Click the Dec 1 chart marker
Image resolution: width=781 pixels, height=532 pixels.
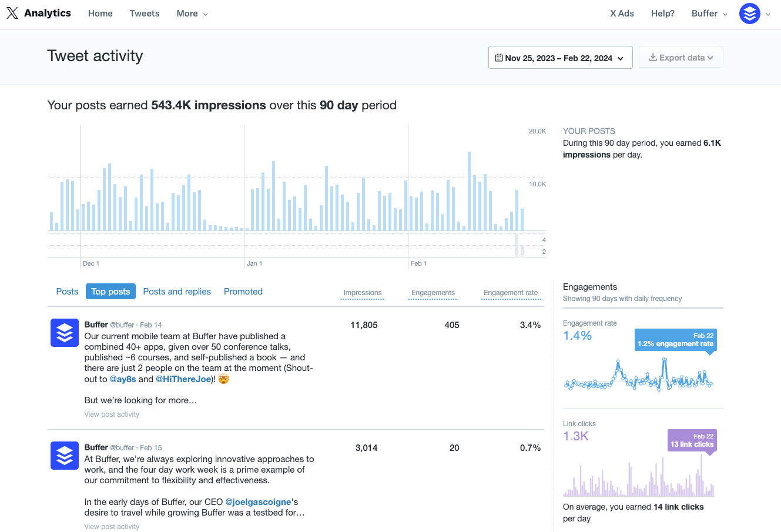(91, 263)
